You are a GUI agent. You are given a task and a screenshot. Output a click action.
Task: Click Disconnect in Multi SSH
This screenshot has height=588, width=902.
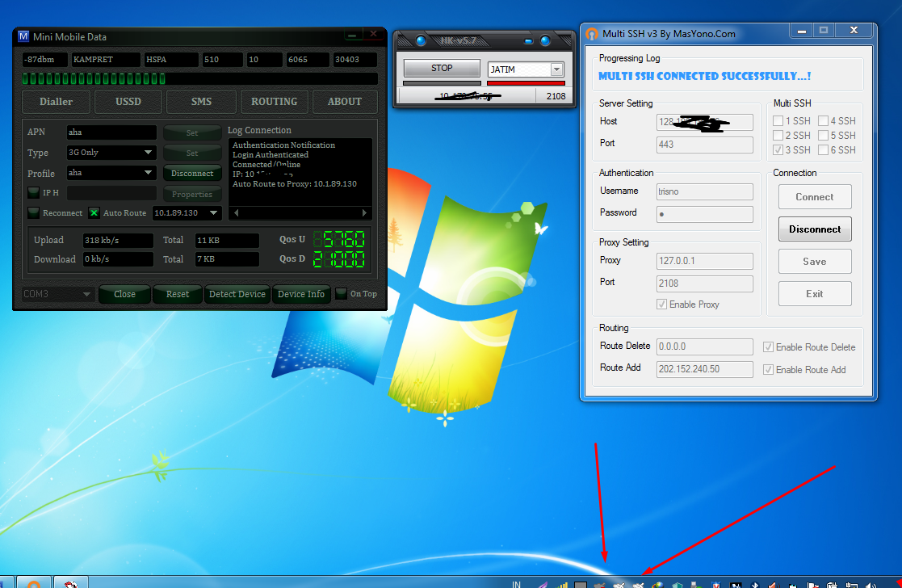(815, 229)
